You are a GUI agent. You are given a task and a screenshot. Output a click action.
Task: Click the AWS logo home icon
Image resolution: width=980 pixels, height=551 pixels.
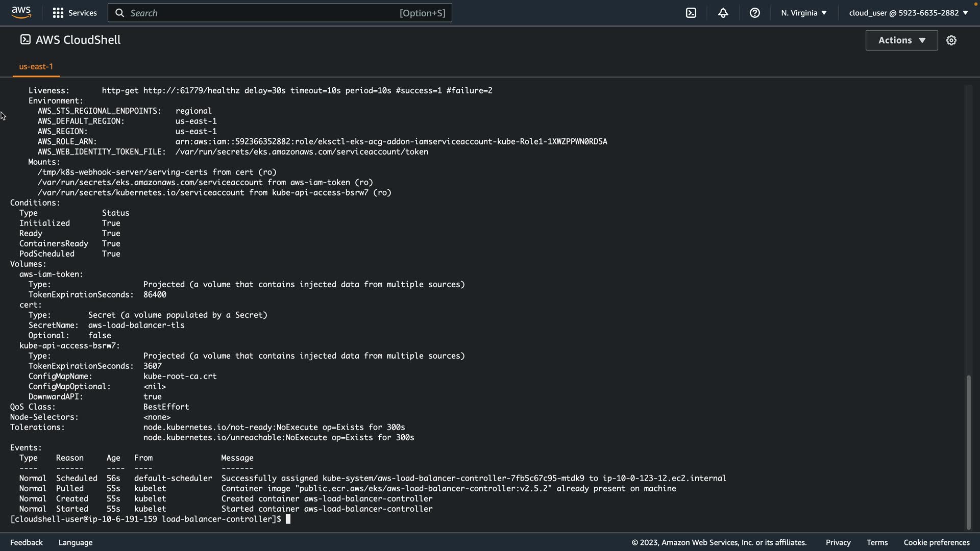click(21, 12)
